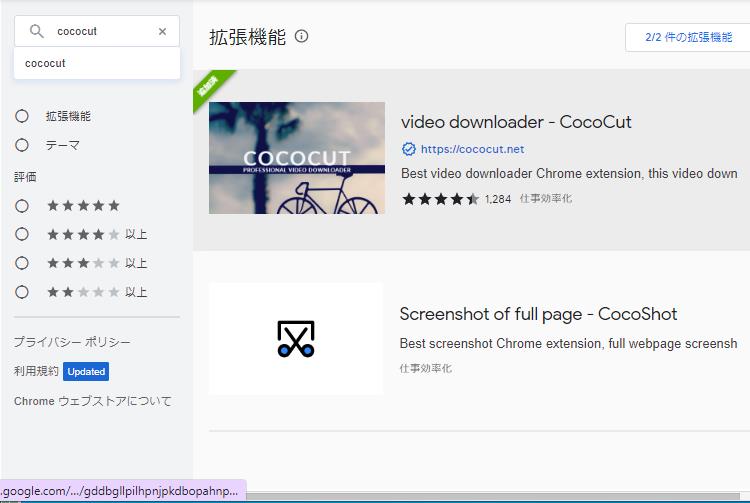Click the Updated badge

pyautogui.click(x=86, y=372)
